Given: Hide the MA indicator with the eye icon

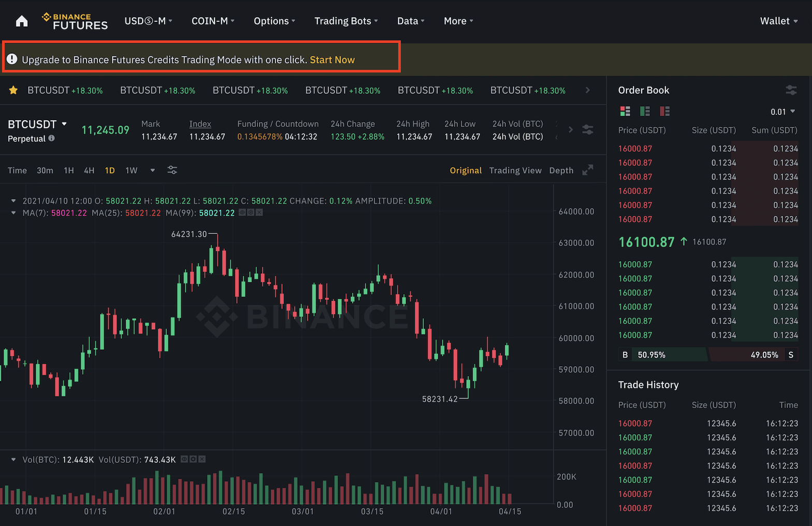Looking at the screenshot, I should (242, 212).
